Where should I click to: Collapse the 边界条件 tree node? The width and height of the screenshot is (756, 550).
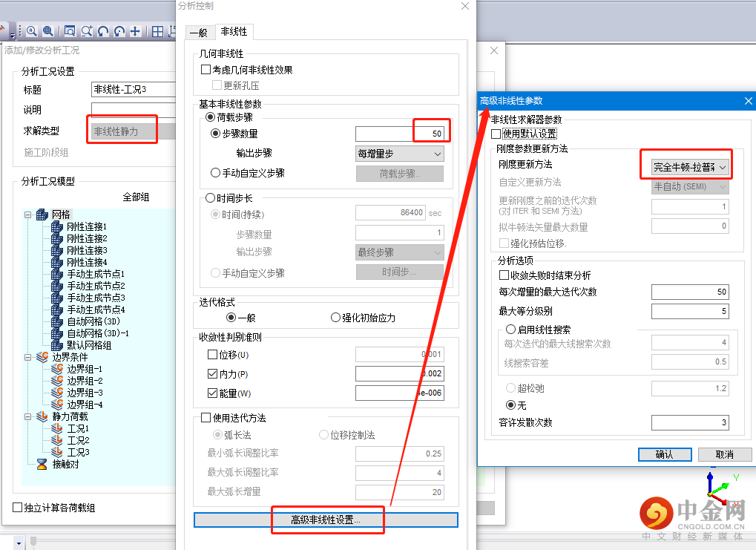[28, 357]
